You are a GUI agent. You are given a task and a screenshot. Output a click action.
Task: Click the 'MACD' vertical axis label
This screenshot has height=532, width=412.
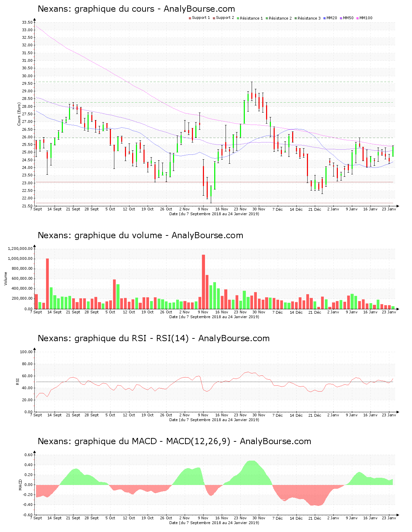coord(20,484)
